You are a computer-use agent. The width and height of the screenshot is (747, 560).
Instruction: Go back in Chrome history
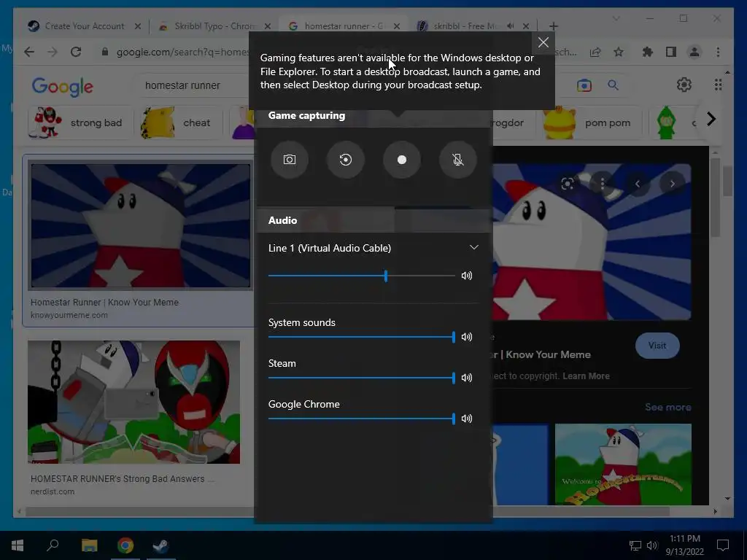coord(29,52)
